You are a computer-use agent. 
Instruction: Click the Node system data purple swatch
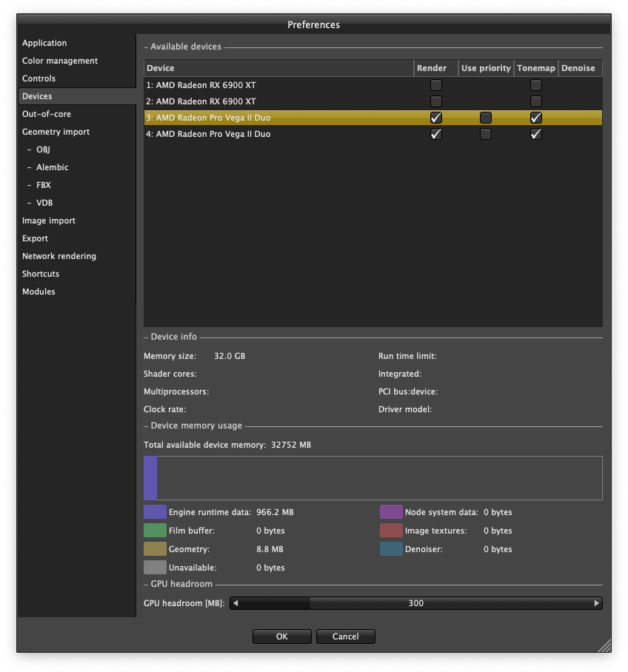391,512
